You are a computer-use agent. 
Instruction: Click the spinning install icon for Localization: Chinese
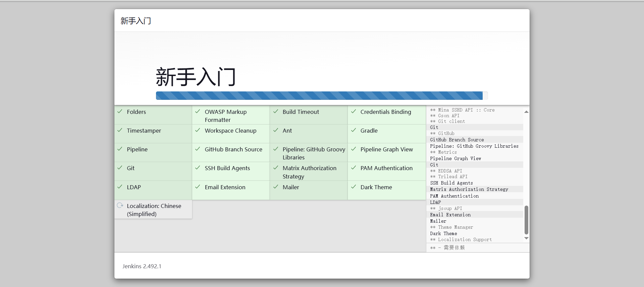(x=120, y=205)
